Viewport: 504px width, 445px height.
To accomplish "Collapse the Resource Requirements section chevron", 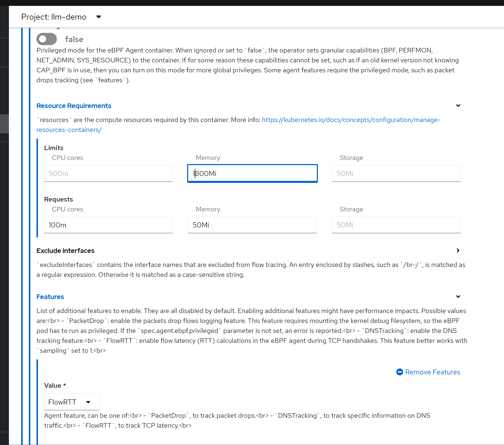I will (458, 105).
